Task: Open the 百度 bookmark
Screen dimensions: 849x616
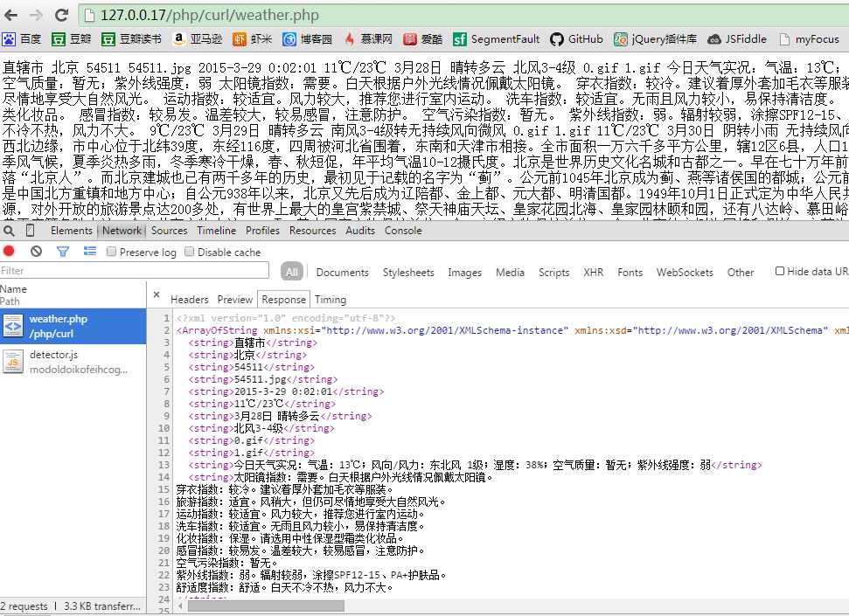Action: (22, 39)
